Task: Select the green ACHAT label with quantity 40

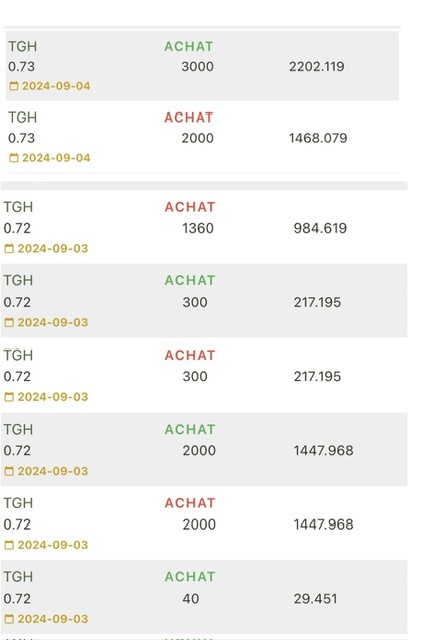Action: 190,577
